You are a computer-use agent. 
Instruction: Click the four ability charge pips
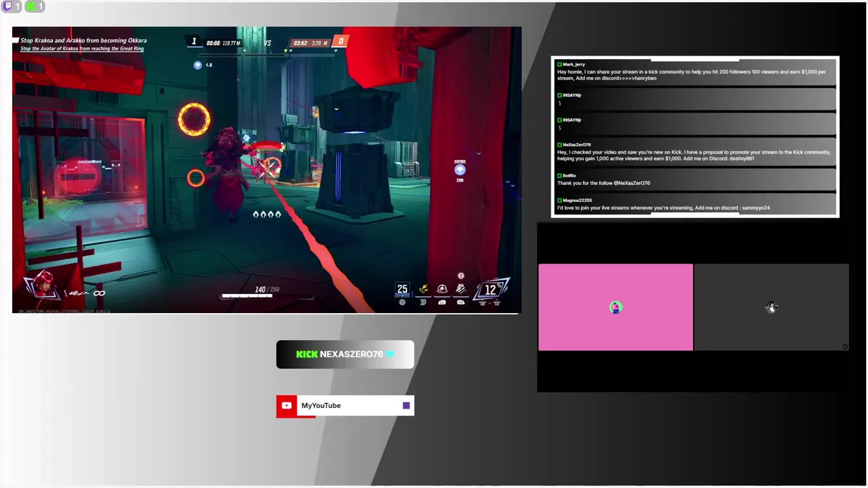[x=267, y=214]
